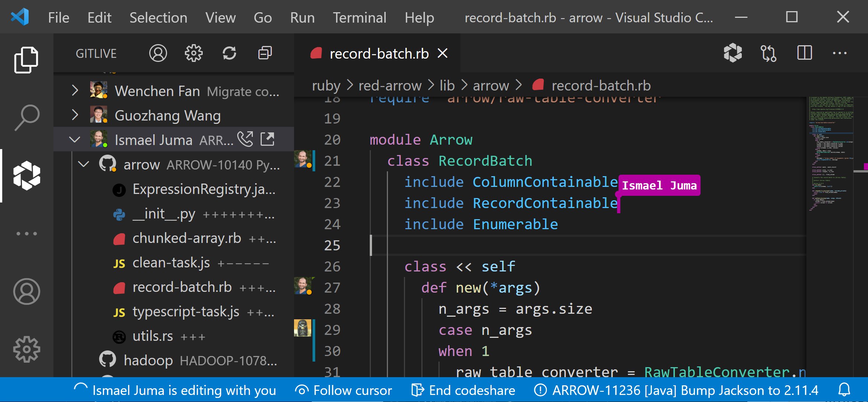Click ruby in the breadcrumb path
Screen dimensions: 868x402
click(x=326, y=86)
